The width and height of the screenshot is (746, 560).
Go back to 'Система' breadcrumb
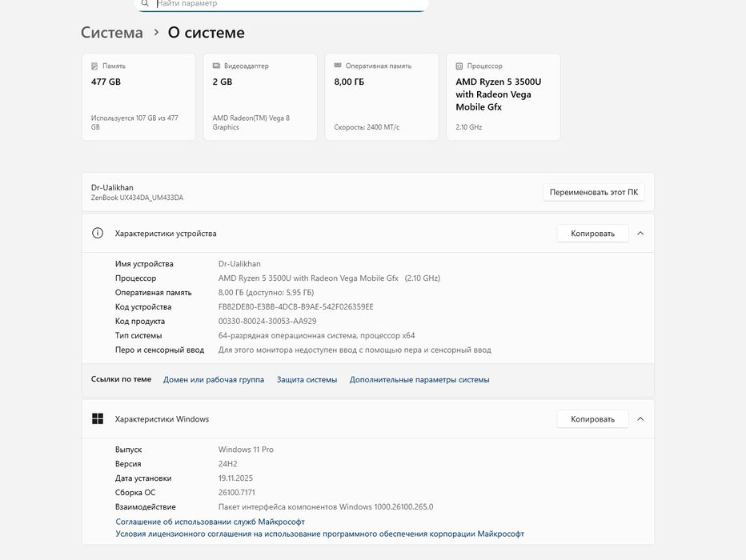[112, 32]
